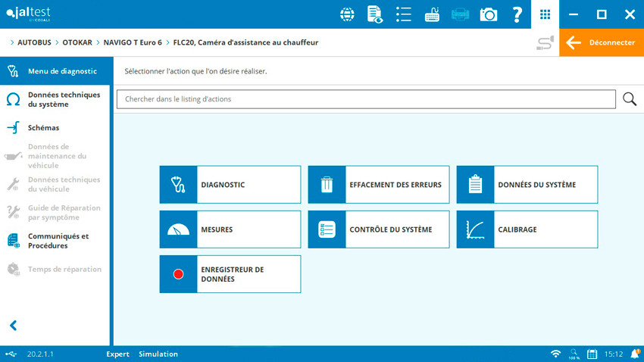Open Données de maintenance du véhicule
Screen dimensions: 644x362
(x=55, y=156)
